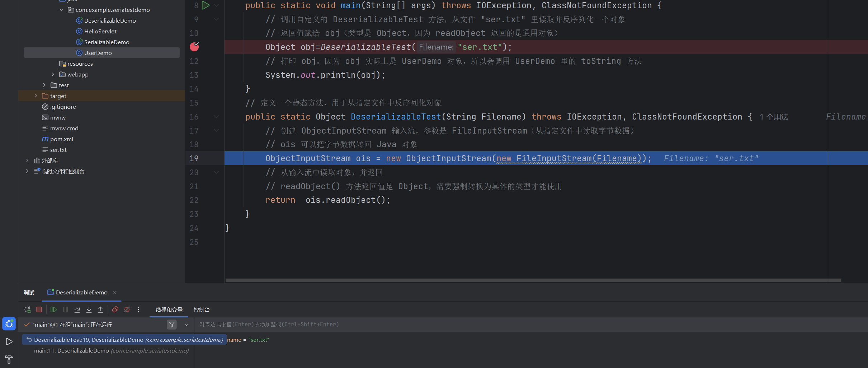Screen dimensions: 868x368
Task: Open the View Breakpoints dialog
Action: 115,309
